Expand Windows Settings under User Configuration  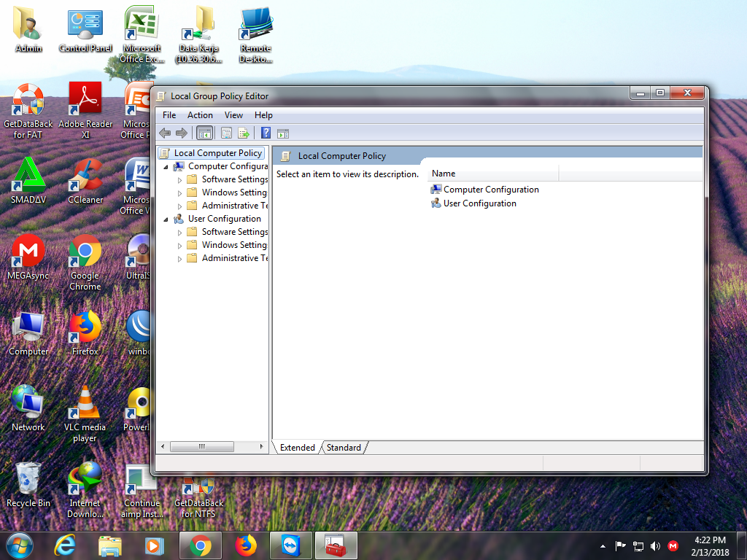click(x=179, y=244)
